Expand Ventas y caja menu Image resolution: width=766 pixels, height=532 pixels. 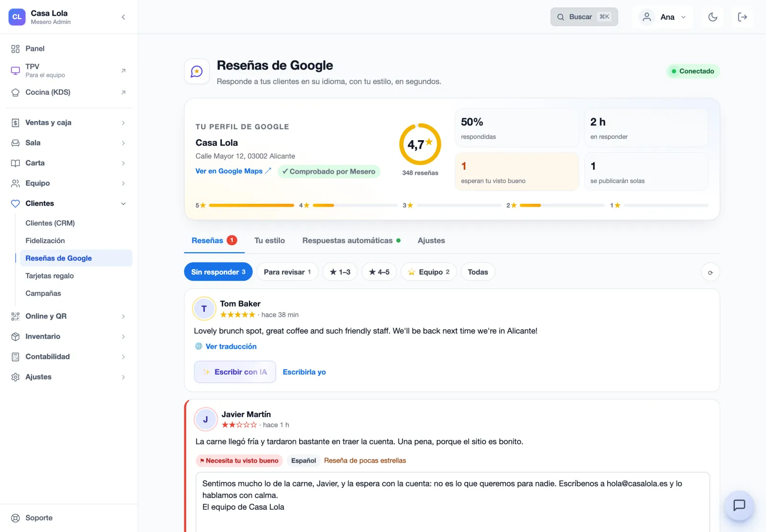tap(69, 123)
